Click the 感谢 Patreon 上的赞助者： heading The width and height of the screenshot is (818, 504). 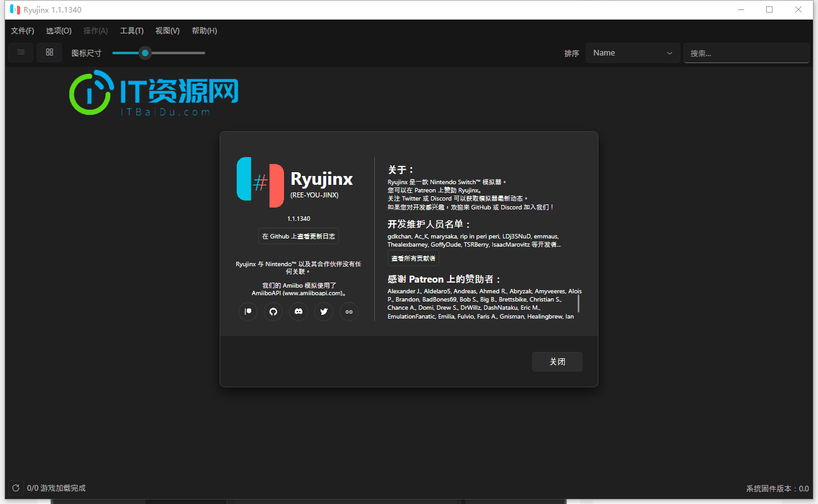445,279
